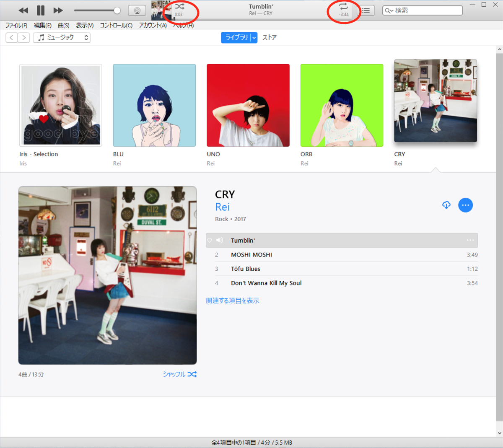
Task: Click the Rei artist link
Action: point(222,207)
